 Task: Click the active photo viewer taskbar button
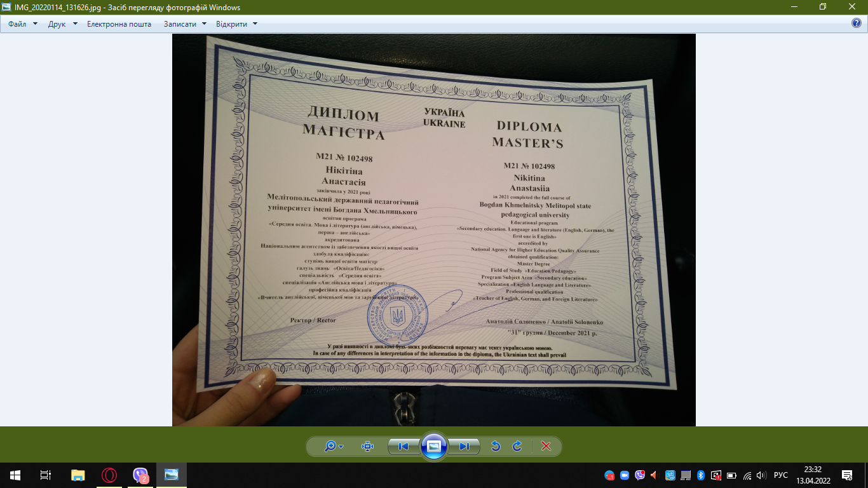(172, 475)
